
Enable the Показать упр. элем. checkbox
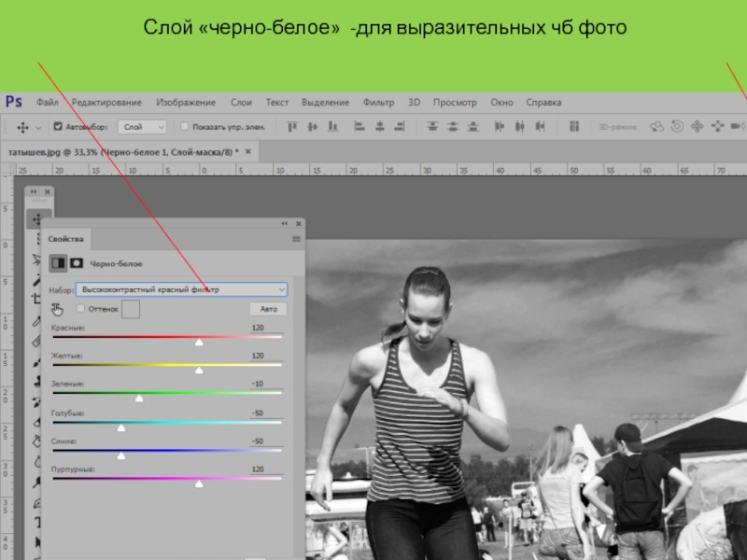click(185, 126)
